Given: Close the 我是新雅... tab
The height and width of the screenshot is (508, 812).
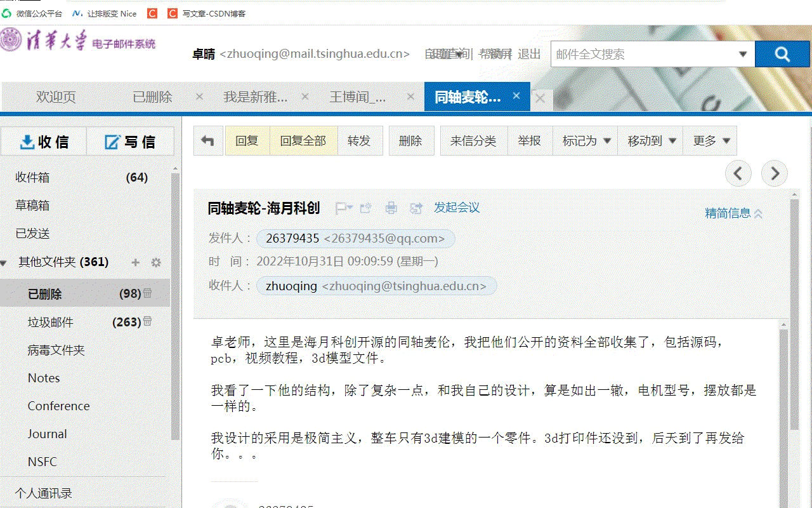Looking at the screenshot, I should click(305, 97).
